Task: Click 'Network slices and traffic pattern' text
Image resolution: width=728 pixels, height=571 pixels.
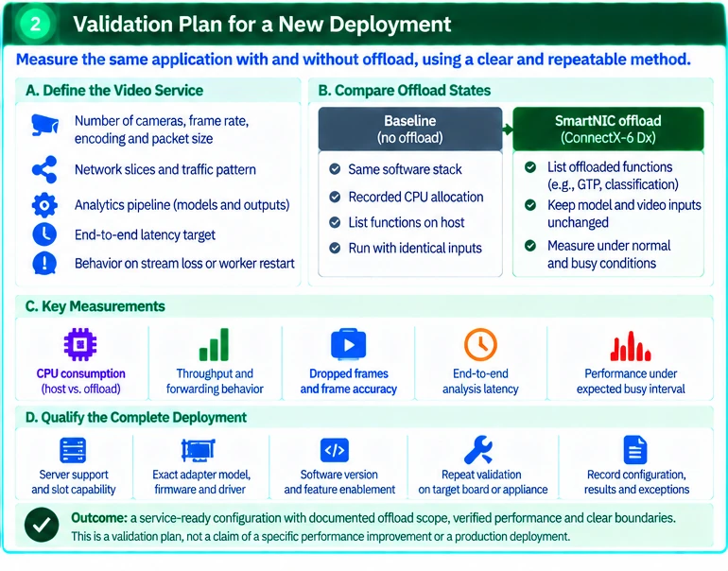Action: coord(165,169)
